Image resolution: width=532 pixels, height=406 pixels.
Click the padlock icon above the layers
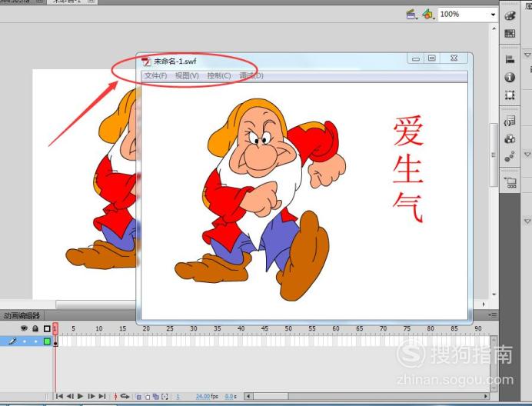pyautogui.click(x=35, y=328)
